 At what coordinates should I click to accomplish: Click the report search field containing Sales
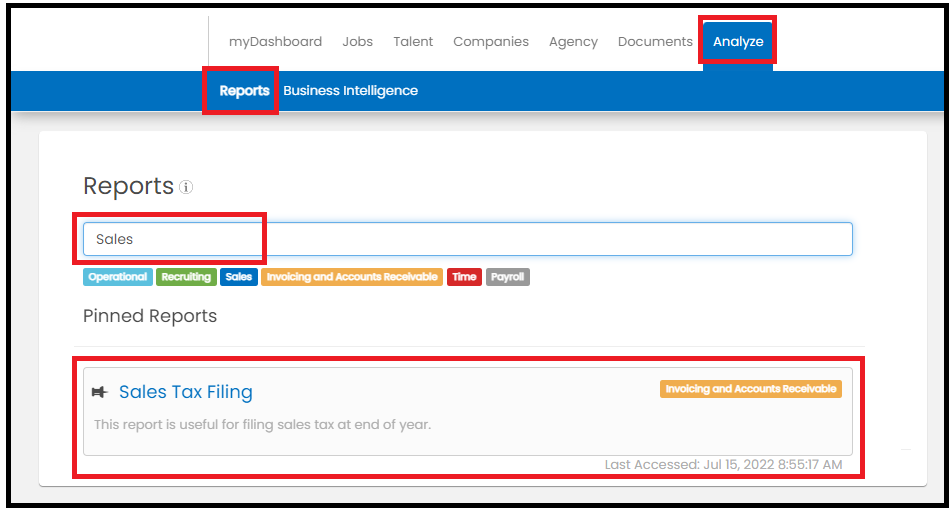[x=468, y=239]
